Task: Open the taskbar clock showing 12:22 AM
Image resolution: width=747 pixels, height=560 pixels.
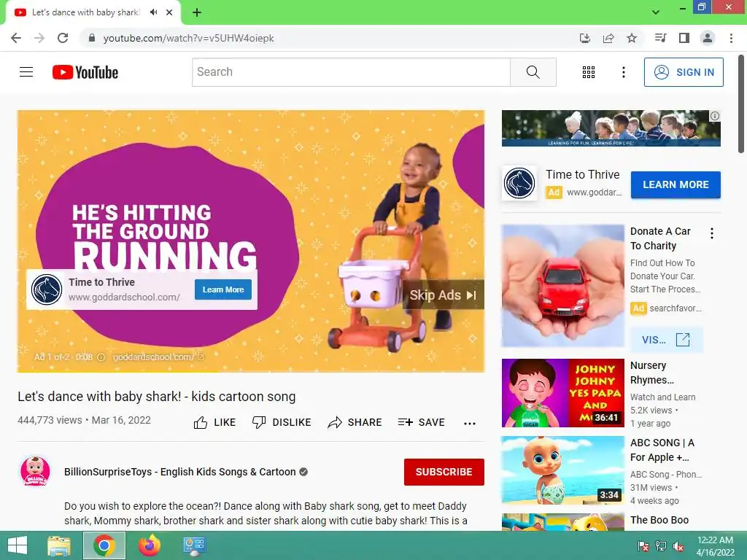Action: [x=715, y=546]
